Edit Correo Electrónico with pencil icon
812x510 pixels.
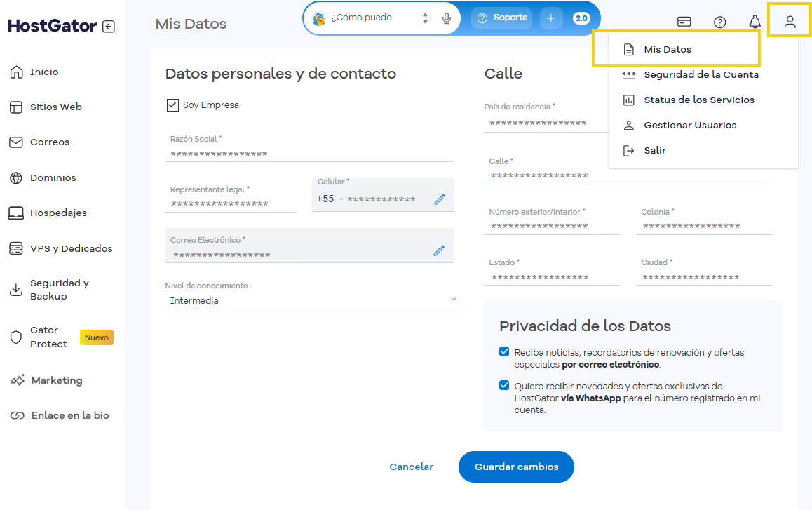tap(439, 251)
